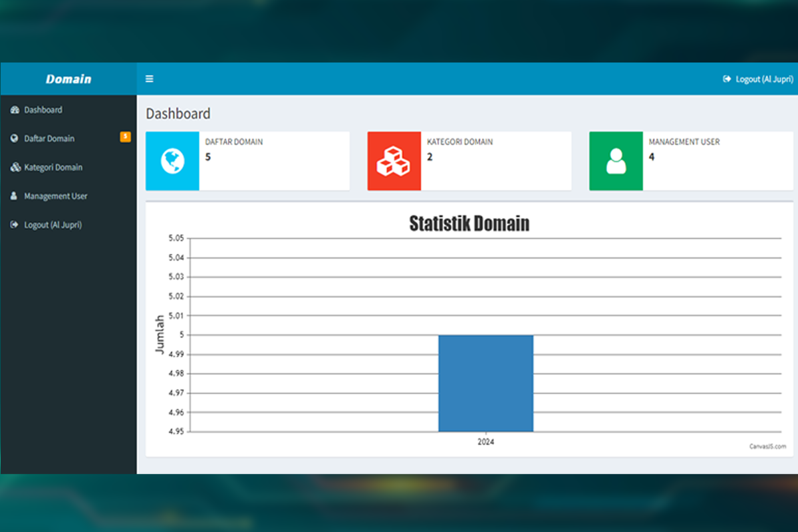Image resolution: width=798 pixels, height=532 pixels.
Task: Open Dashboard from the sidebar menu
Action: (x=43, y=110)
